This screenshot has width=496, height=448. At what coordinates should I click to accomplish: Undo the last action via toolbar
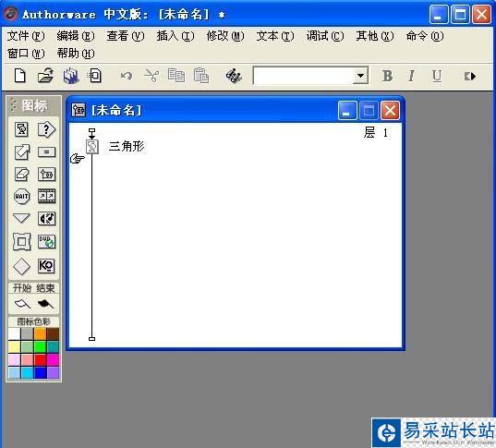pos(127,77)
